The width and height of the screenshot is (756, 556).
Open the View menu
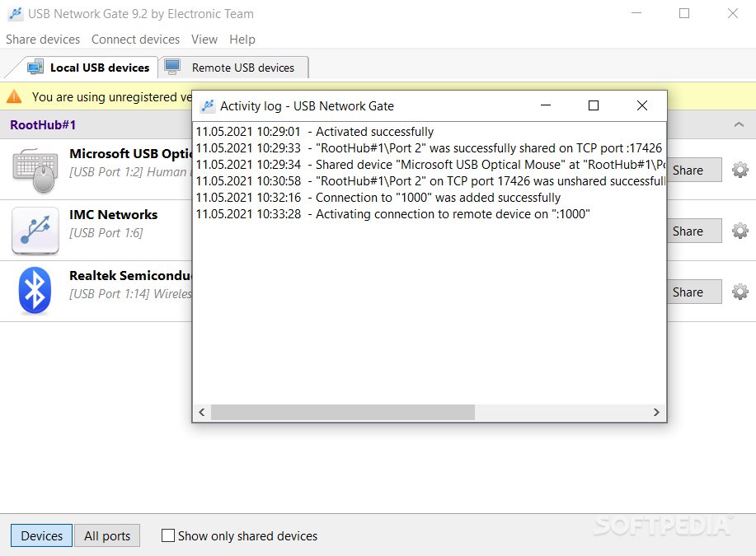click(x=204, y=39)
